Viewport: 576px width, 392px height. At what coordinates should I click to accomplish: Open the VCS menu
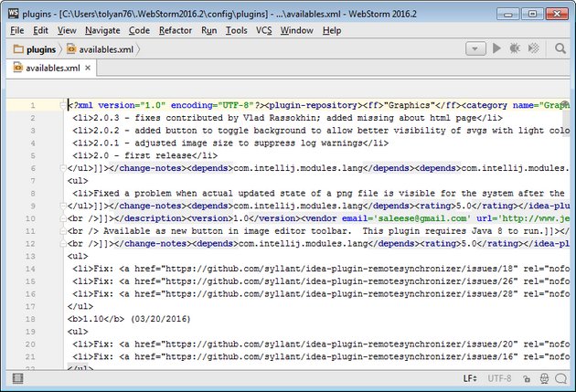point(263,30)
